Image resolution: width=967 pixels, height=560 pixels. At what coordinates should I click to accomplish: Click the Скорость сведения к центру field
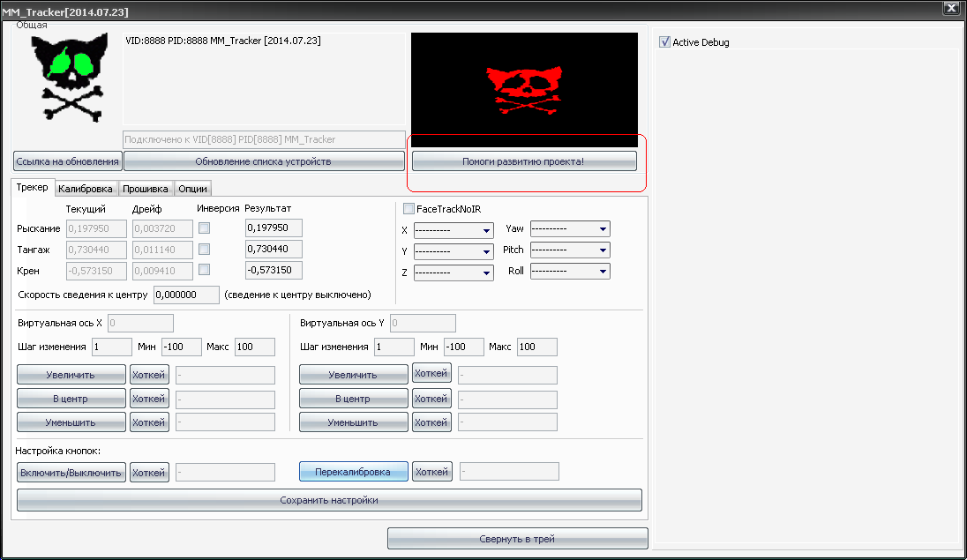pos(186,295)
